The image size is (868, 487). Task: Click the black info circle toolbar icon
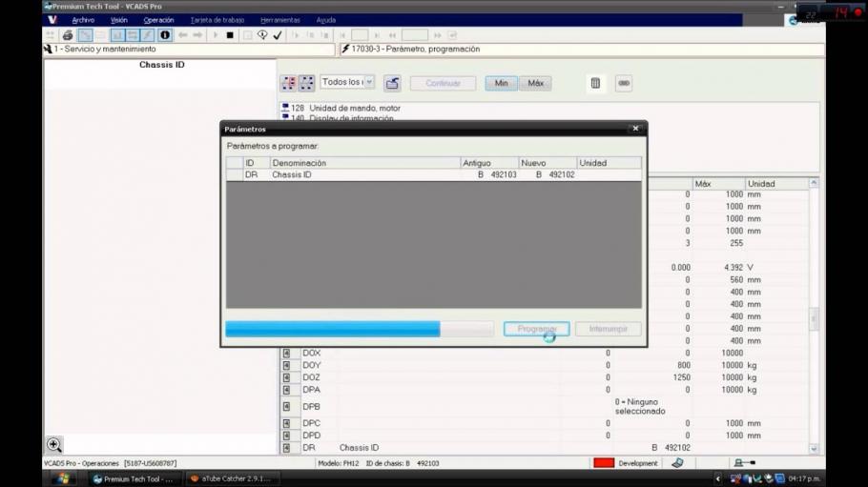pyautogui.click(x=165, y=35)
